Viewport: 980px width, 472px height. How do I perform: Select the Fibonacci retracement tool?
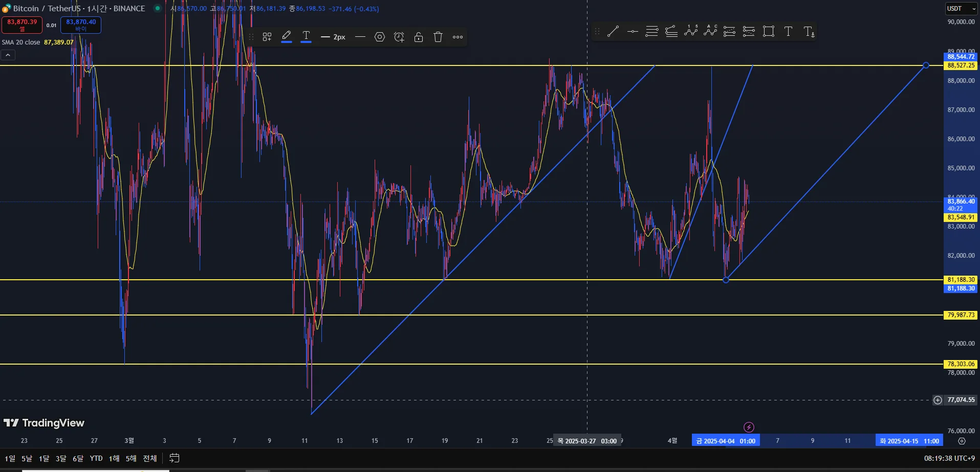coord(652,31)
